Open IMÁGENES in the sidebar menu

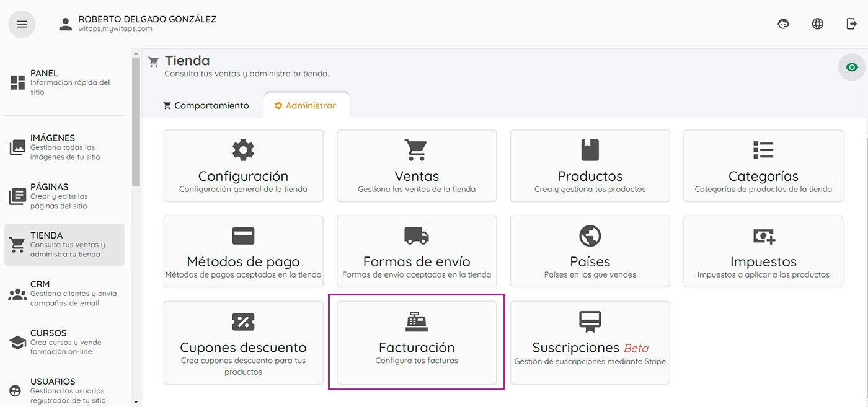64,147
